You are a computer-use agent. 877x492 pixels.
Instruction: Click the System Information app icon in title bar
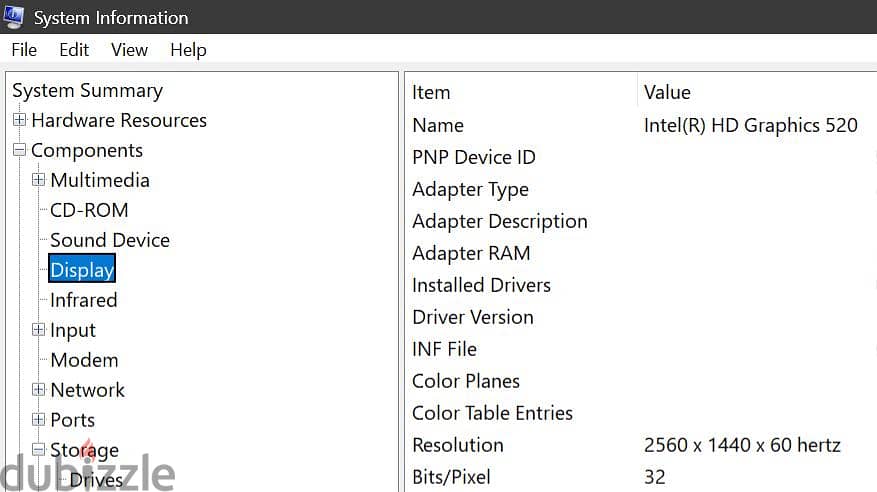click(13, 17)
